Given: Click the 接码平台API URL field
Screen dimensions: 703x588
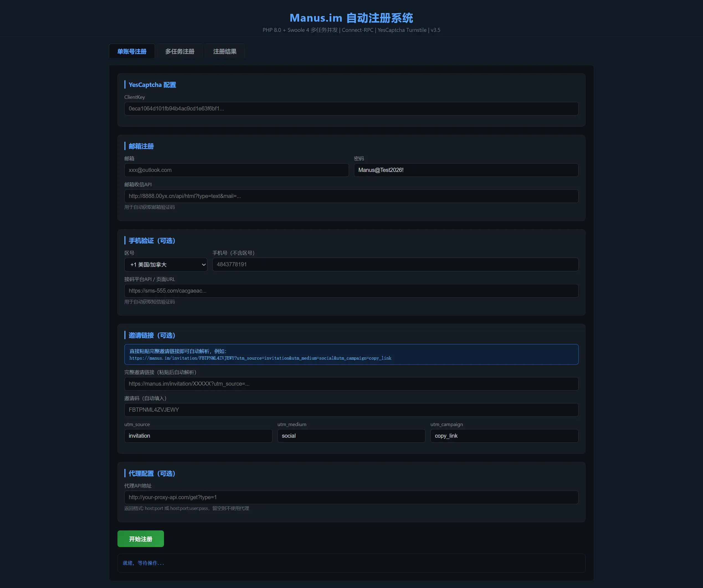Looking at the screenshot, I should coord(351,290).
